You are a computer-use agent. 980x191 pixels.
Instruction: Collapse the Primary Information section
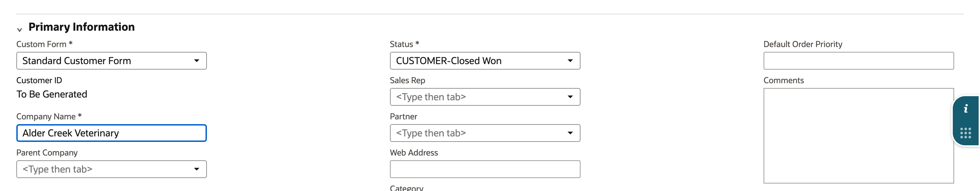[20, 29]
